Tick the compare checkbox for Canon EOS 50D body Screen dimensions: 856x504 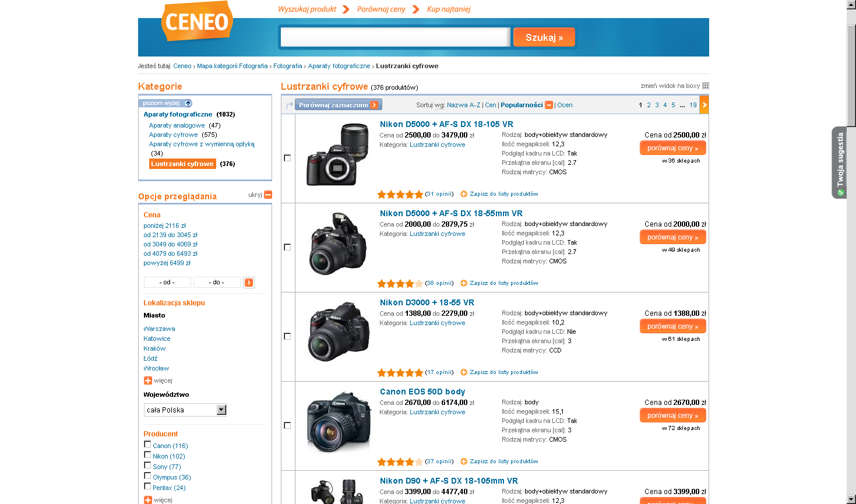287,425
